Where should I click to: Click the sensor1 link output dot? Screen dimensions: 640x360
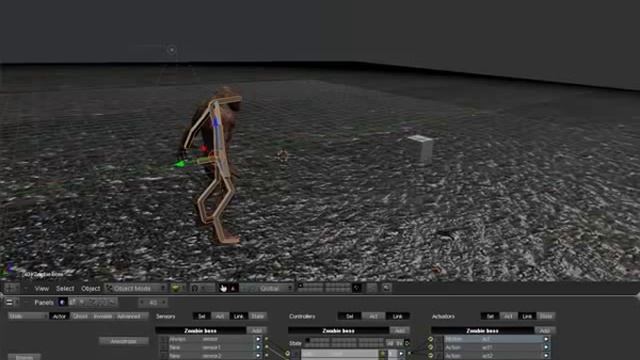tap(267, 347)
